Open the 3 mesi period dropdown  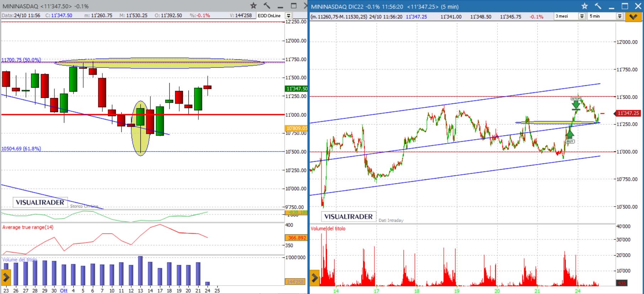pos(582,16)
